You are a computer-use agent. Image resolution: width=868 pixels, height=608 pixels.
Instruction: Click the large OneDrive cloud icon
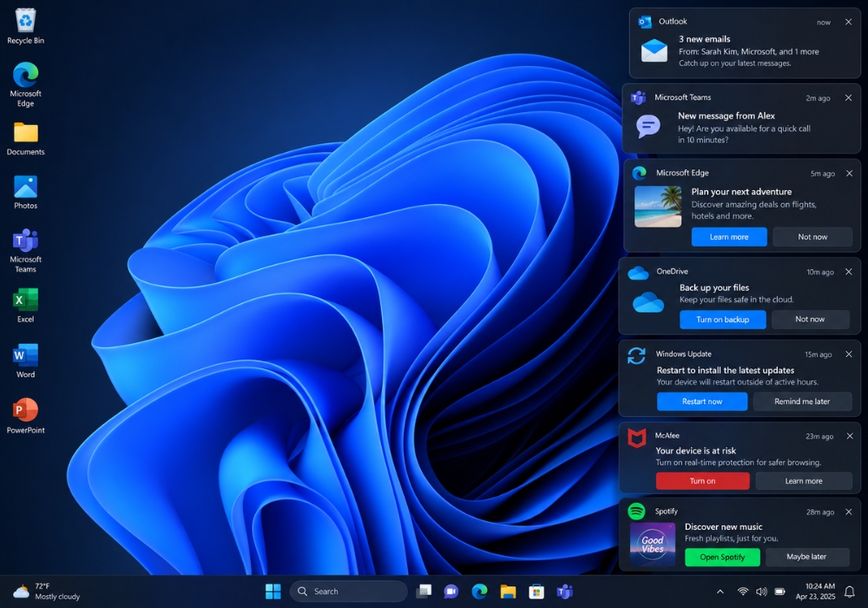(x=648, y=302)
